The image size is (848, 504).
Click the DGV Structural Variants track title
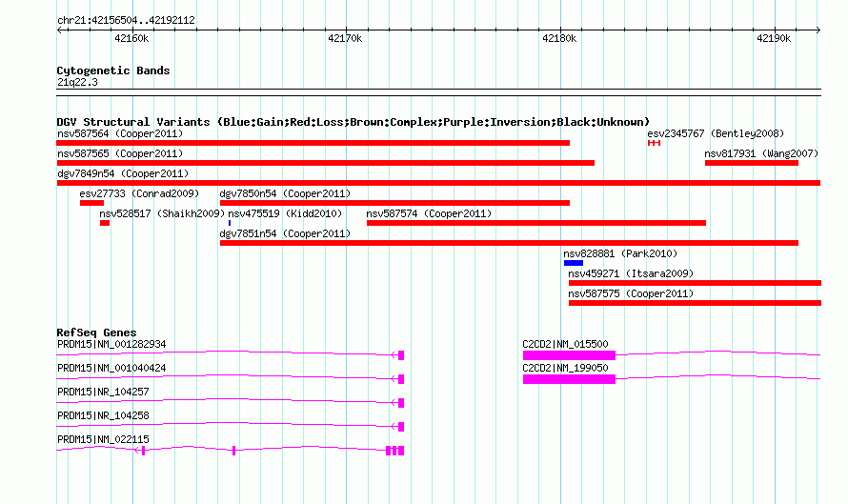click(353, 122)
